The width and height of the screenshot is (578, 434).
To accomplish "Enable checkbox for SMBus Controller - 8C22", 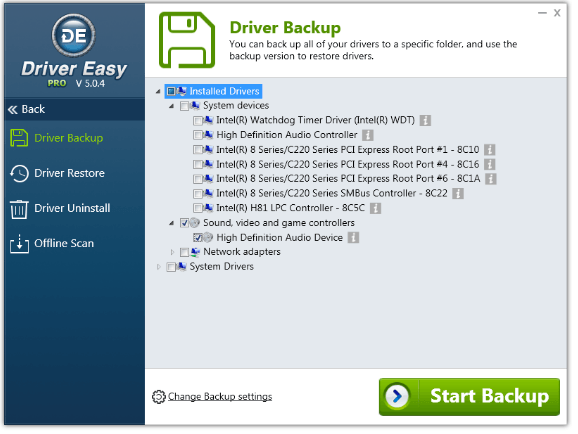I will pos(198,194).
